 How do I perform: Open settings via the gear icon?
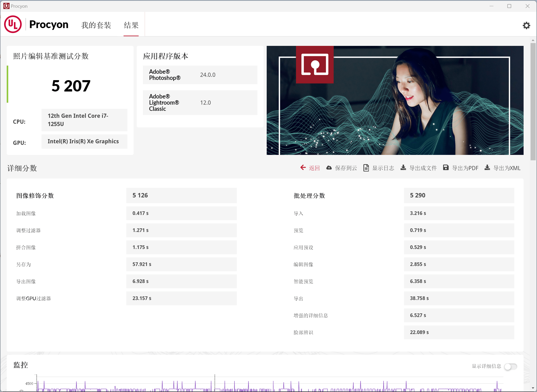click(x=526, y=25)
